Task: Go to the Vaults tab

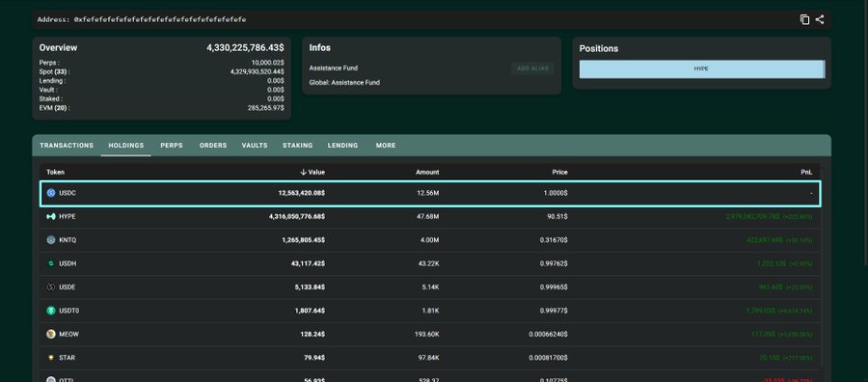Action: coord(255,145)
